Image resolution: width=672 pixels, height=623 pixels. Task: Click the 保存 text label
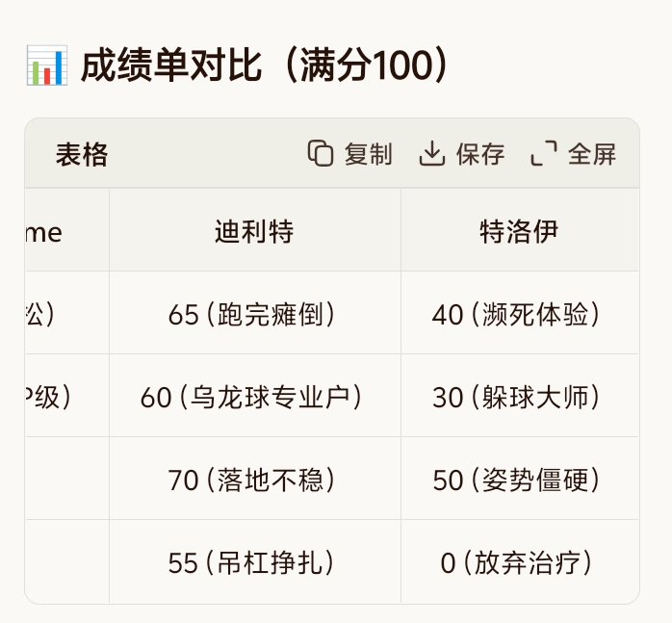tap(480, 154)
